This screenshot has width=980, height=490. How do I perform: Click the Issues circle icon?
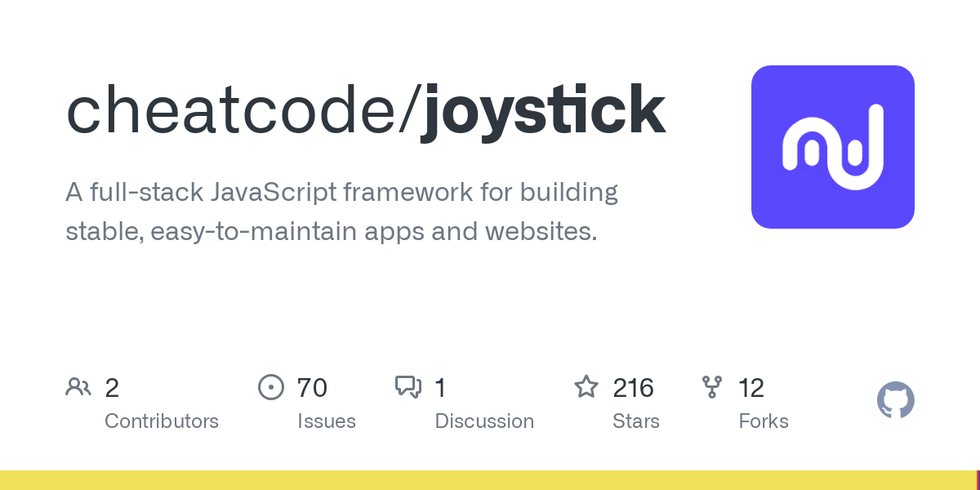pyautogui.click(x=270, y=387)
